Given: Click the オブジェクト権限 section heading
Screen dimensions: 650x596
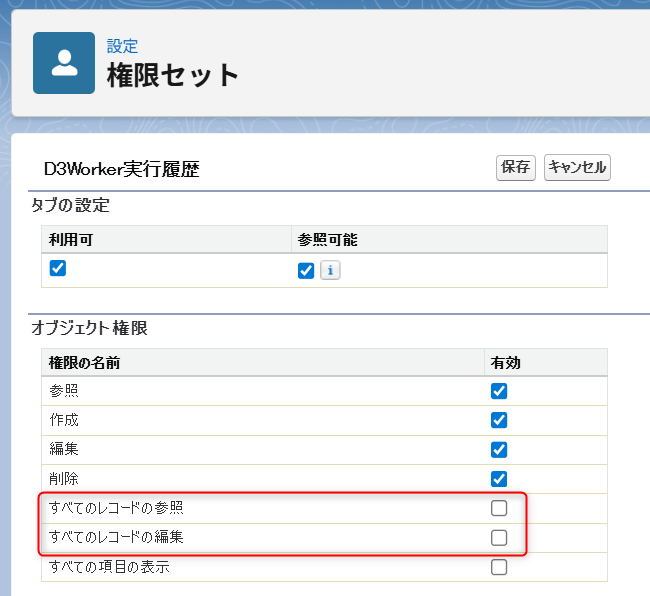Looking at the screenshot, I should [90, 328].
